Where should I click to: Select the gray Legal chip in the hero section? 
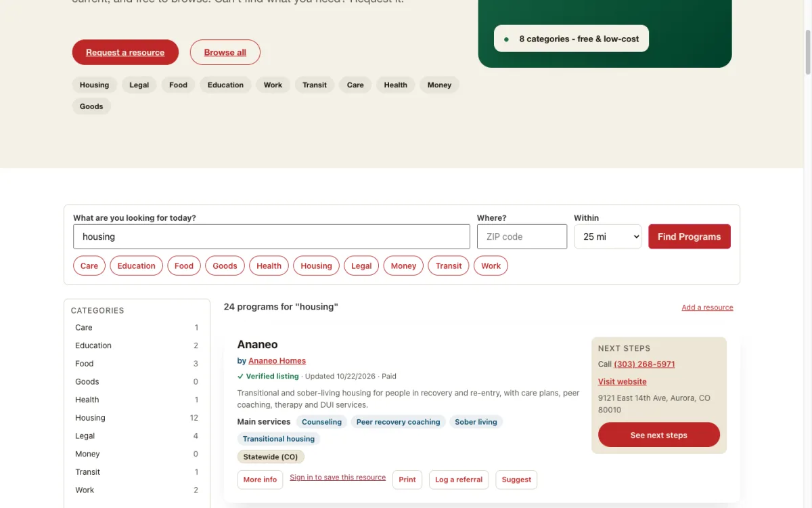tap(139, 85)
